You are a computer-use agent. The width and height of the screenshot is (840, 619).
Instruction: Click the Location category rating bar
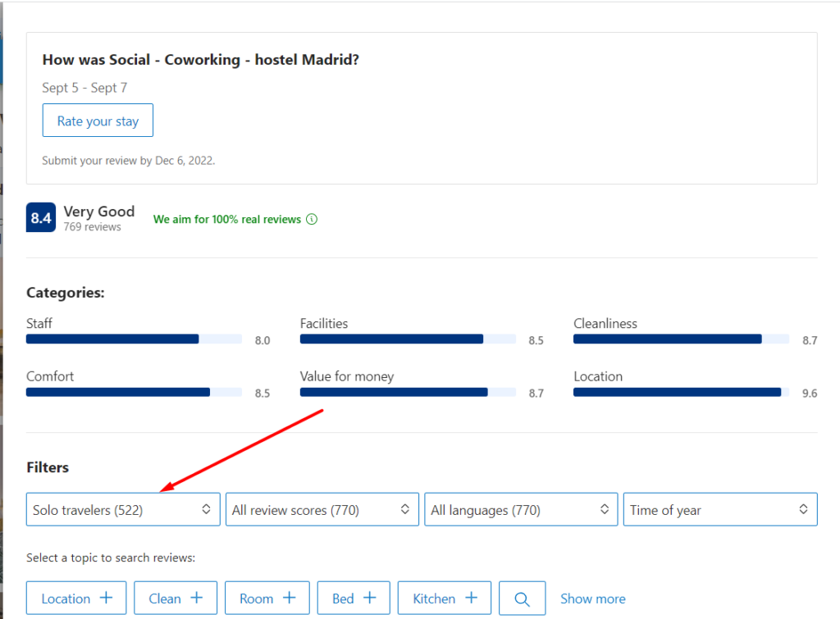(681, 392)
